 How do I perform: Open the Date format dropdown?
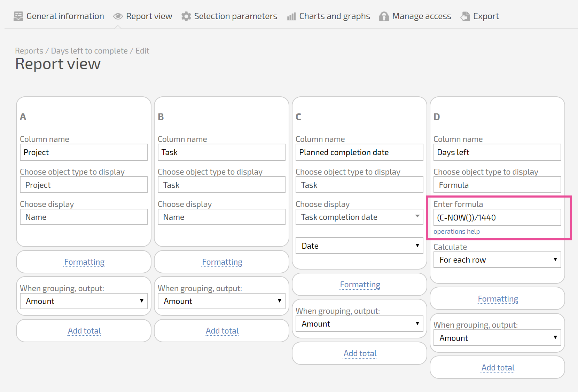coord(359,246)
